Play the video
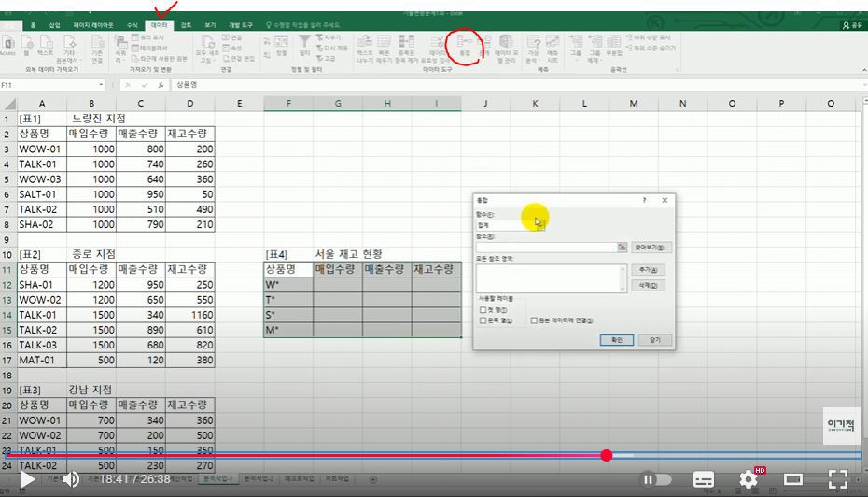Image resolution: width=868 pixels, height=497 pixels. 27,479
